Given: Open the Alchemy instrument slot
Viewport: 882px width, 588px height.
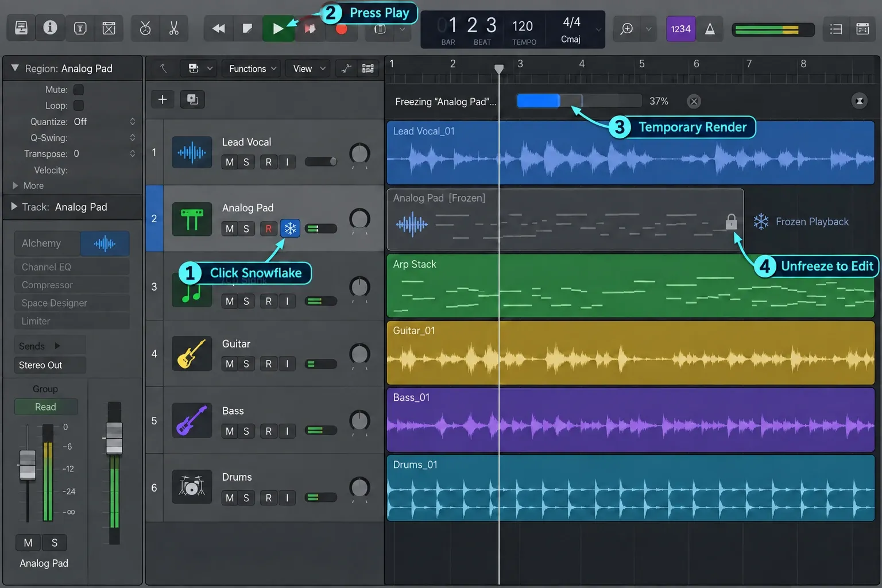Looking at the screenshot, I should click(47, 243).
